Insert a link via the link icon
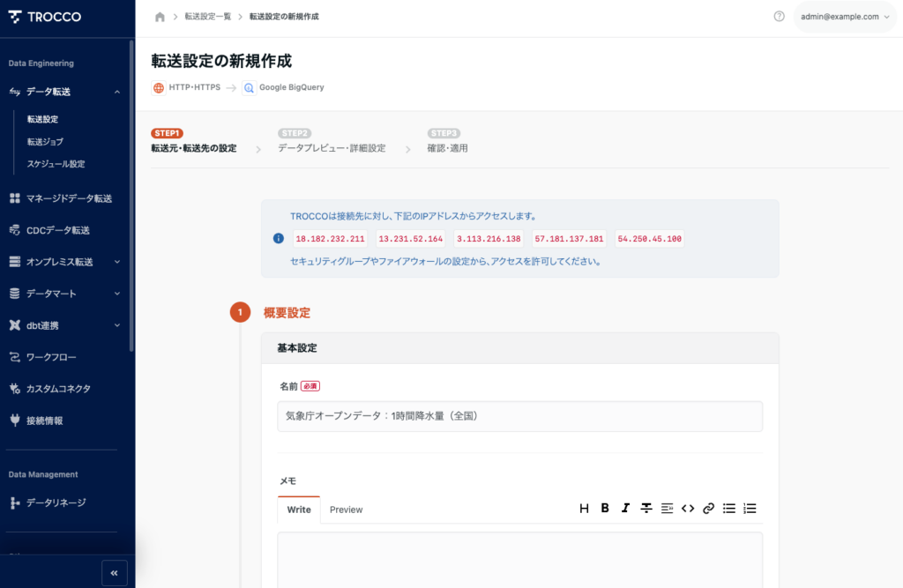903x588 pixels. [708, 509]
